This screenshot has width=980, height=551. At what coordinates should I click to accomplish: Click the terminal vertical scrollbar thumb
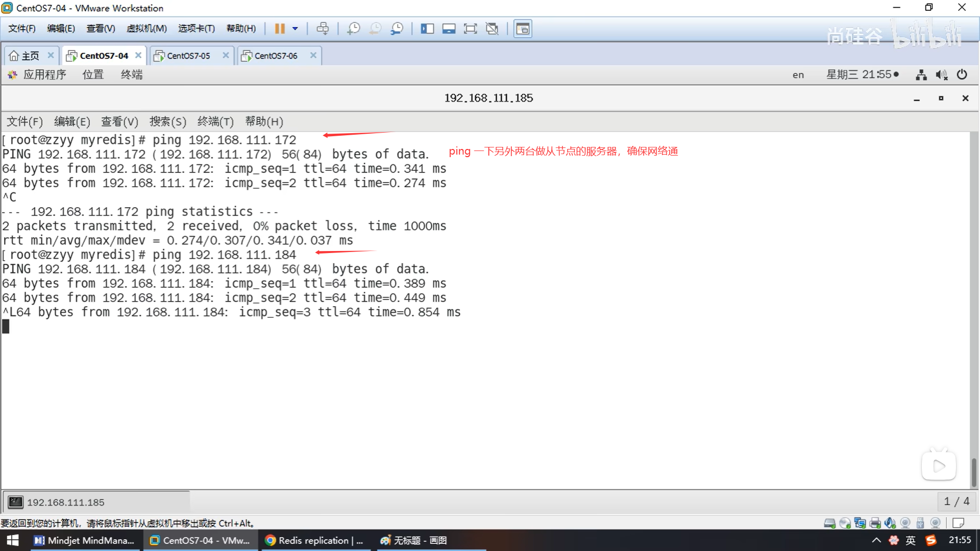click(x=973, y=472)
